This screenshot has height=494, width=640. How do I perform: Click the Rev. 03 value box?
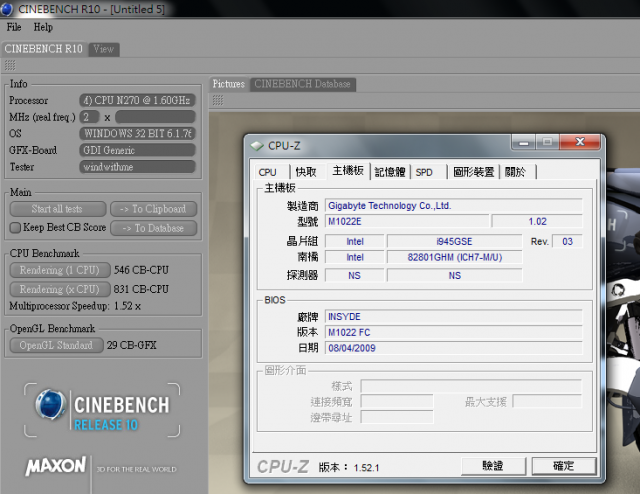click(567, 242)
